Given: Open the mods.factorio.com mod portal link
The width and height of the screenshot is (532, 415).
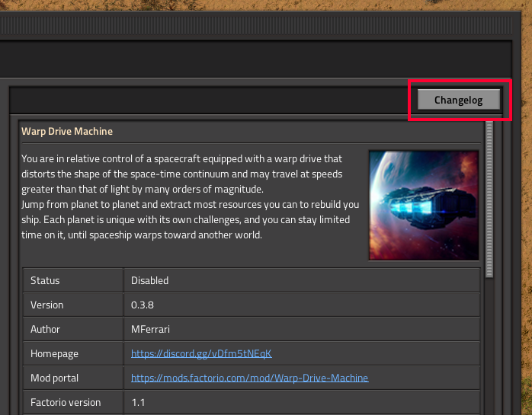Looking at the screenshot, I should coord(250,378).
